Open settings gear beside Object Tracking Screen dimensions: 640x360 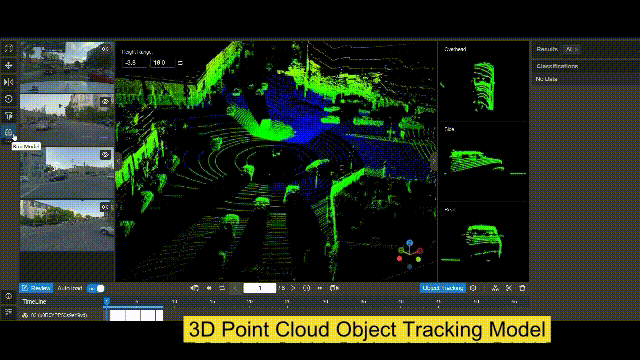point(473,288)
